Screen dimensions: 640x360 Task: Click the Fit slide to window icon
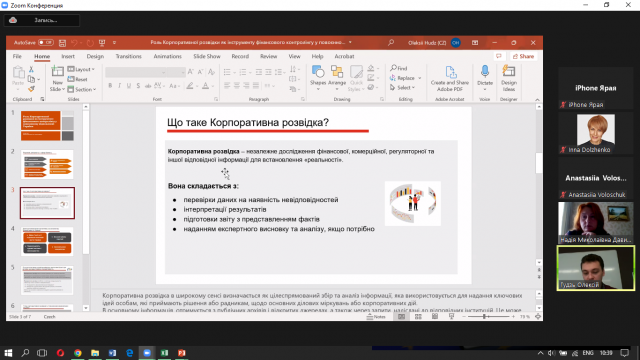pyautogui.click(x=538, y=317)
